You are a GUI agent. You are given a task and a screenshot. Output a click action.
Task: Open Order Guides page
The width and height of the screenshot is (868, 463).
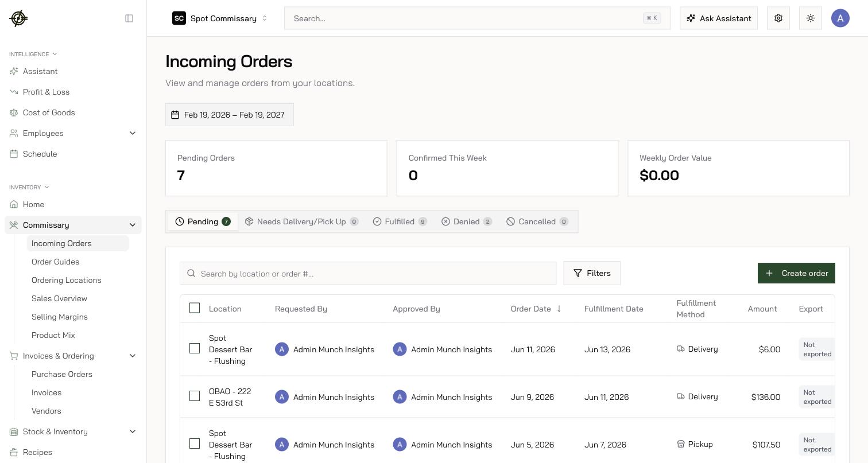(55, 262)
